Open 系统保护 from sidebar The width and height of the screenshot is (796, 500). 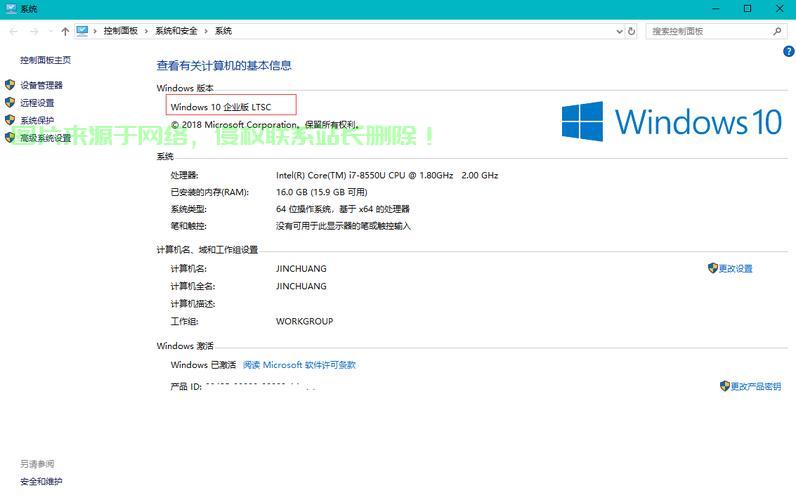(x=37, y=120)
